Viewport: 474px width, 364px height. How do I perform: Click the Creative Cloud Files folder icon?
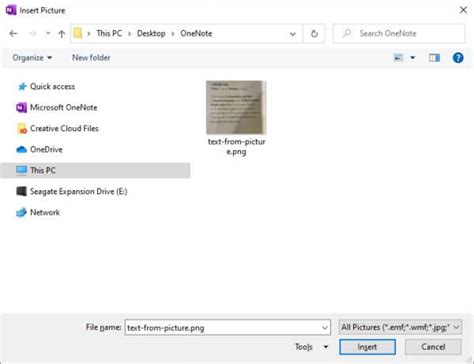click(x=22, y=129)
